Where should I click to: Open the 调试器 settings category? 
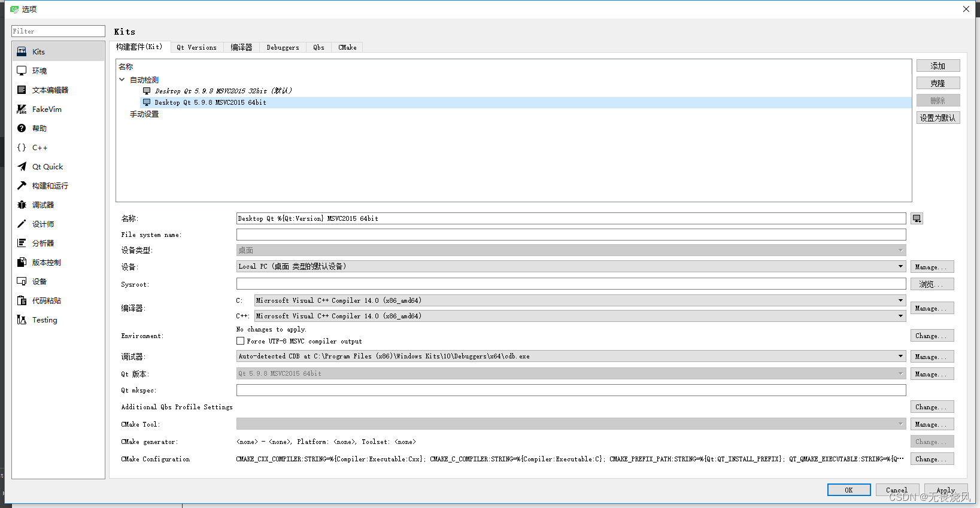58,205
